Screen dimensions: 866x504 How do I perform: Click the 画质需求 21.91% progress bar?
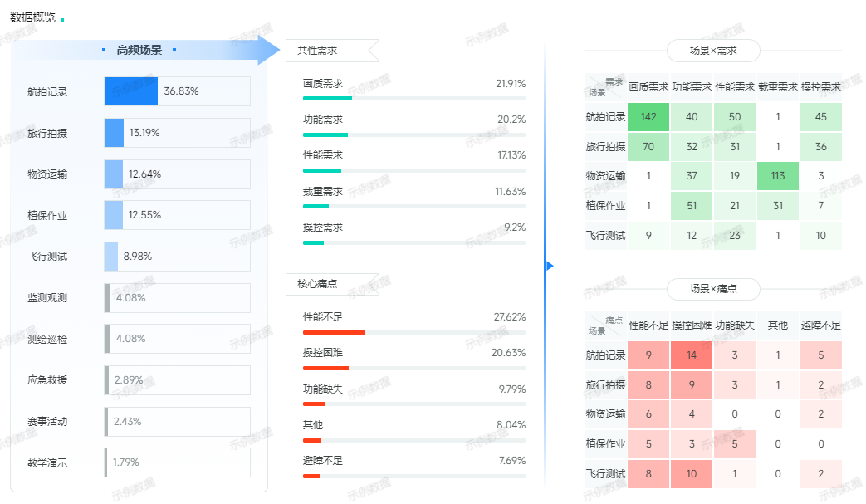tap(327, 98)
